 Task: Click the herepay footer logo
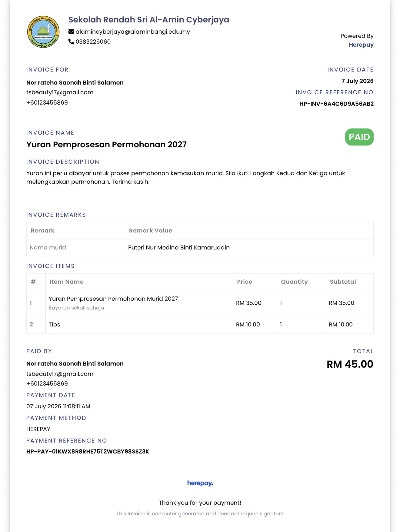pos(200,483)
